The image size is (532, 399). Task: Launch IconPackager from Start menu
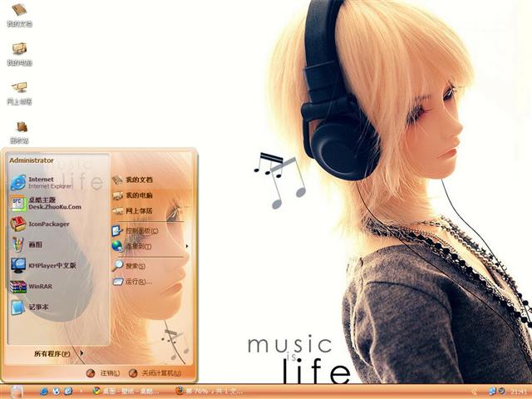pos(40,224)
